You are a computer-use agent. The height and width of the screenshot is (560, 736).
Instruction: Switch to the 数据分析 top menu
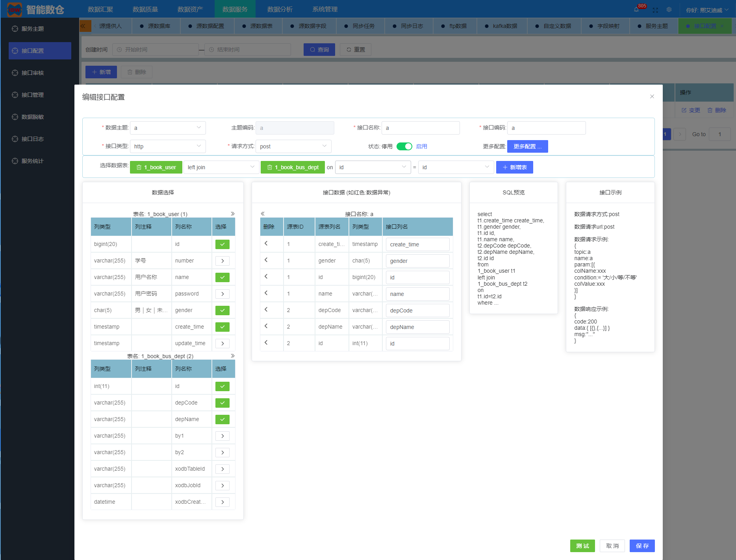point(280,9)
